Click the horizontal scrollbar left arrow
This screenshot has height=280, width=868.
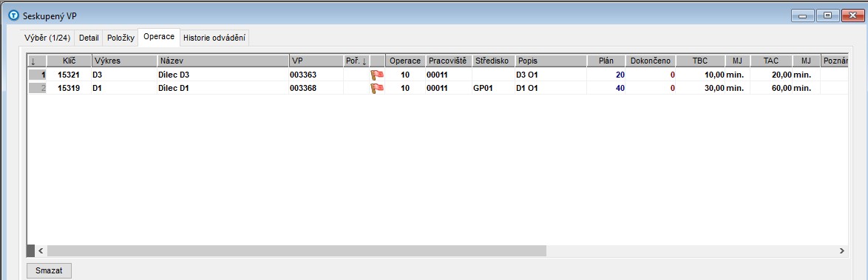[41, 250]
